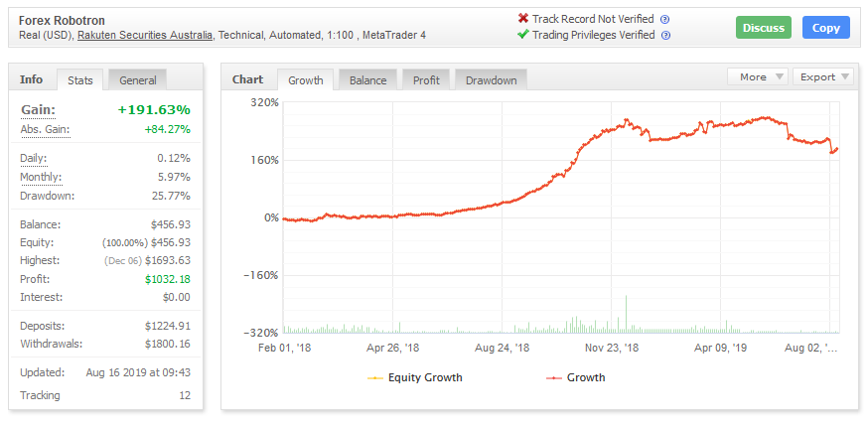This screenshot has width=868, height=427.
Task: Open Rakuten Securities Australia broker link
Action: [x=145, y=35]
